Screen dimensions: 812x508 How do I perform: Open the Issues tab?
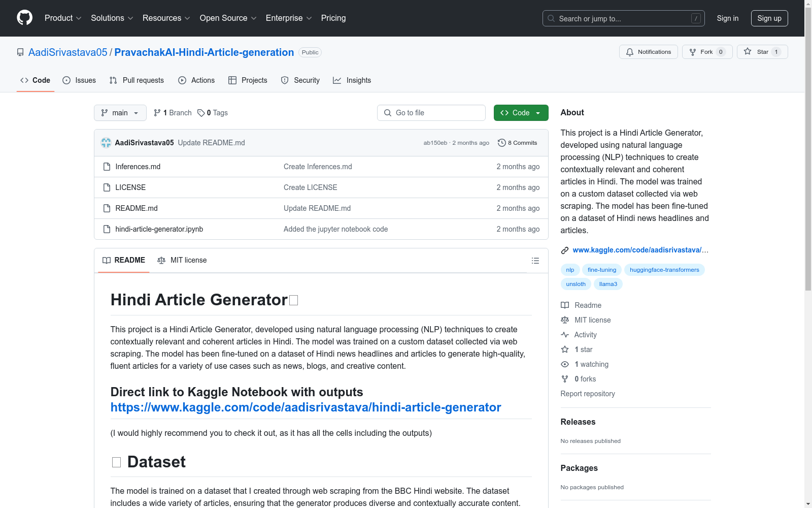[79, 80]
